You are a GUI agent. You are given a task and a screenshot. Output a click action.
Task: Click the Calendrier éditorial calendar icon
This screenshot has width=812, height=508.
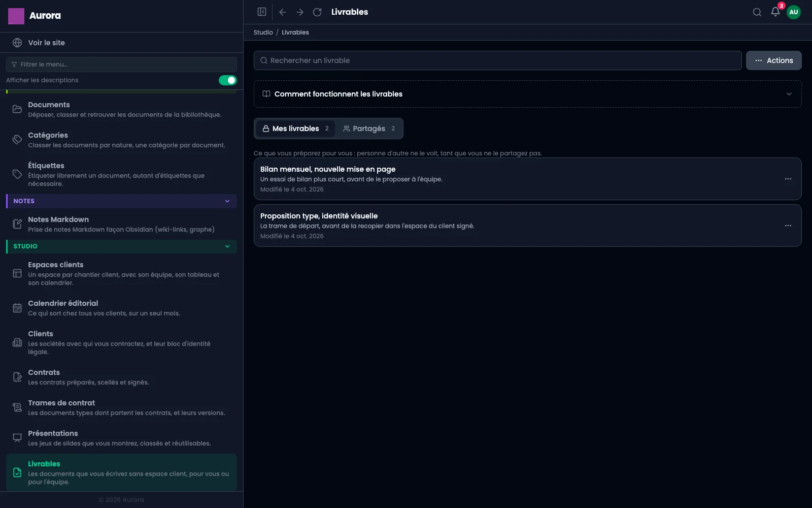click(17, 308)
